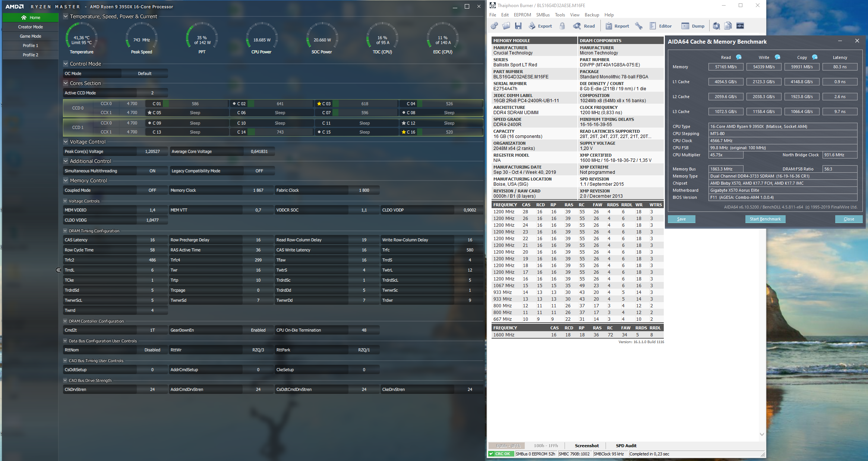
Task: Click the open folder icon in Thaiphoon toolbar
Action: point(506,26)
